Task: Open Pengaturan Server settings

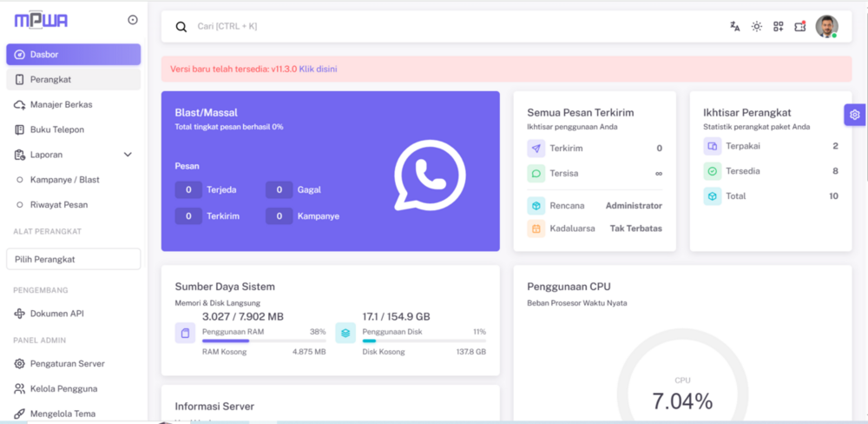Action: pos(74,363)
